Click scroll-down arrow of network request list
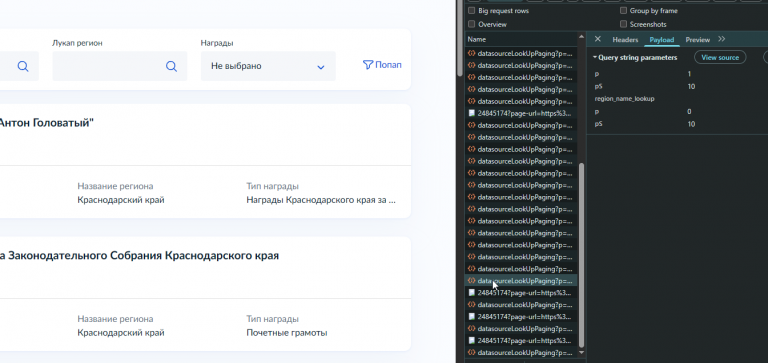Screen dimensions: 768x363 pos(581,352)
